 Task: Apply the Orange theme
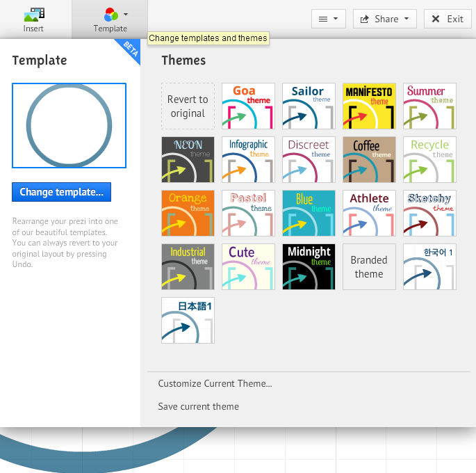(188, 214)
